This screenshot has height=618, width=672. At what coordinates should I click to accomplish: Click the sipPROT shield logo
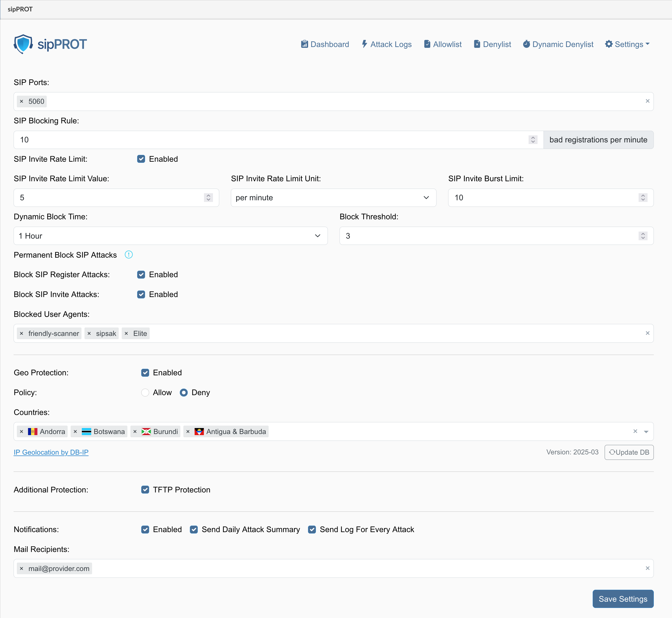pyautogui.click(x=23, y=44)
